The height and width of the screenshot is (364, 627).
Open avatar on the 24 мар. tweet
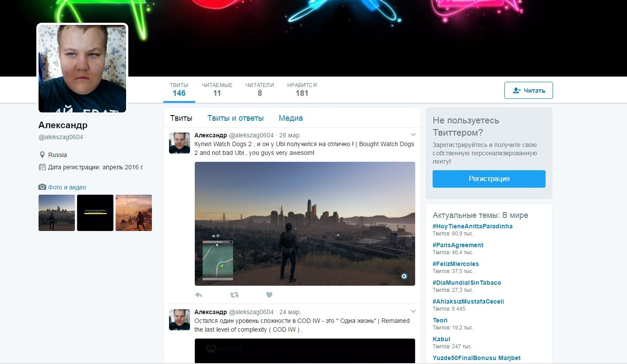coord(180,320)
